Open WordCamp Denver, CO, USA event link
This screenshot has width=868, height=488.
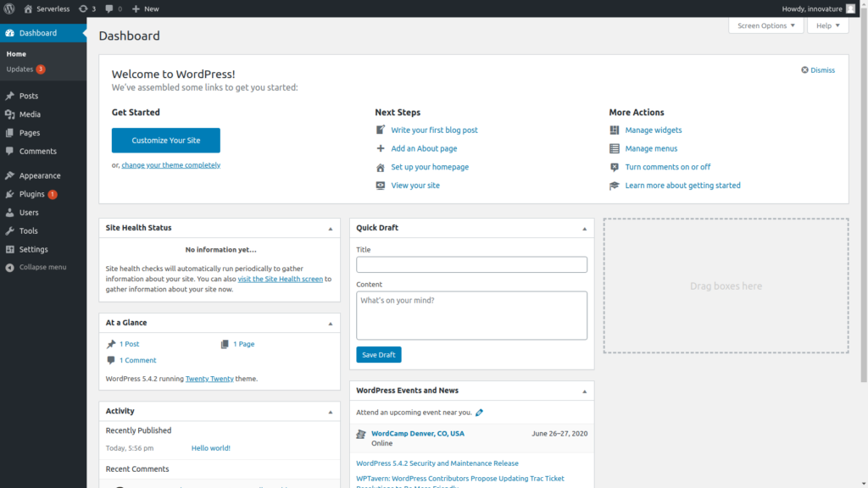pos(418,434)
